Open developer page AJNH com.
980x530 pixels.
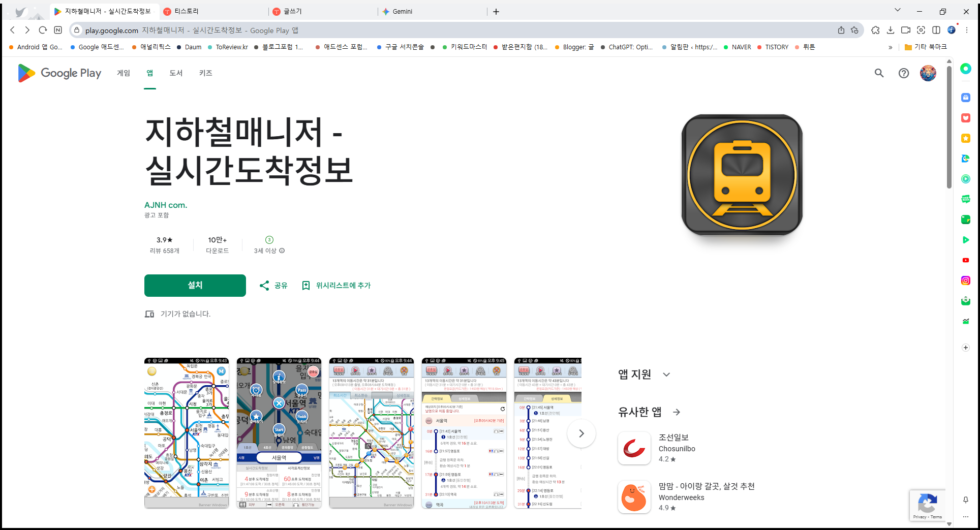(166, 205)
